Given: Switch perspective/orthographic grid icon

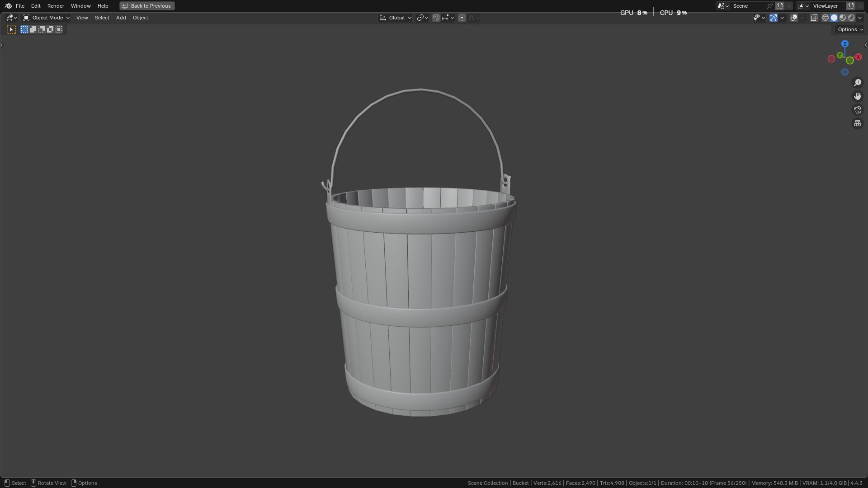Looking at the screenshot, I should pyautogui.click(x=858, y=123).
